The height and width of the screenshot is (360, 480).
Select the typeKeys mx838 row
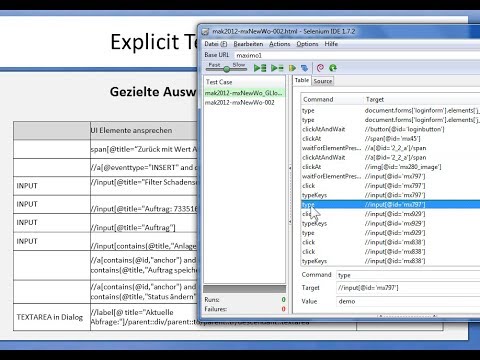pos(390,261)
